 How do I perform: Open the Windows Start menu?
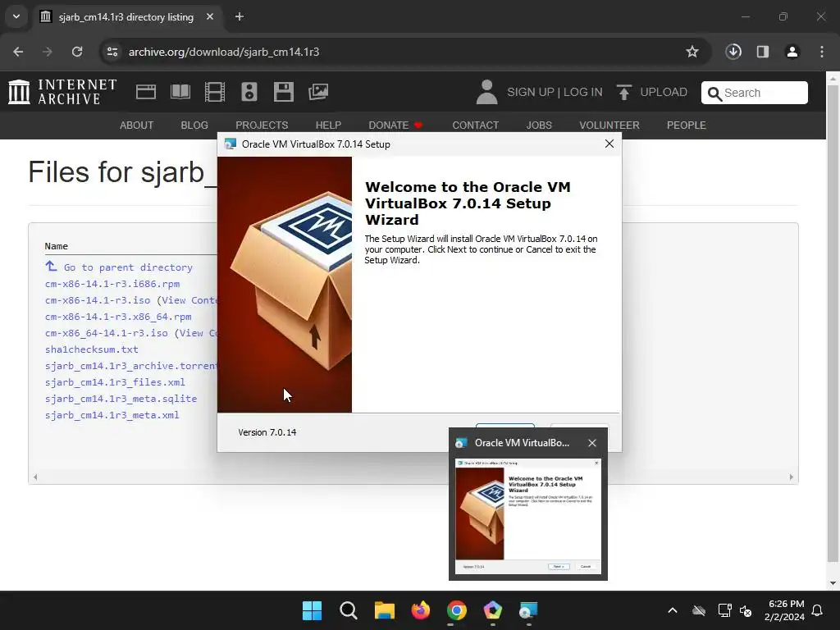[x=312, y=610]
